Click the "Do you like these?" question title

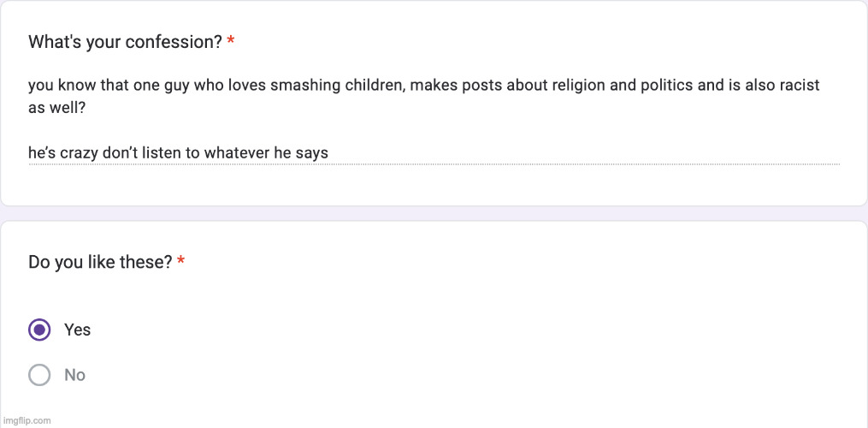(x=100, y=262)
